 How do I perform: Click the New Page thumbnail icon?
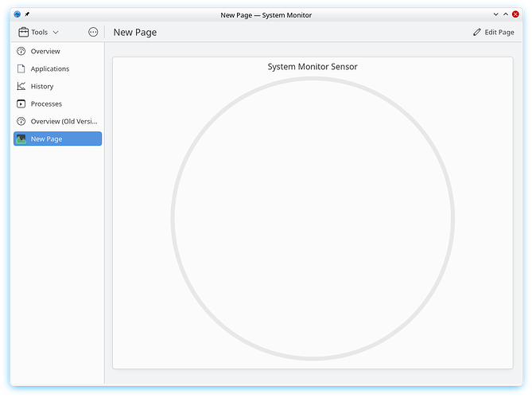coord(21,139)
